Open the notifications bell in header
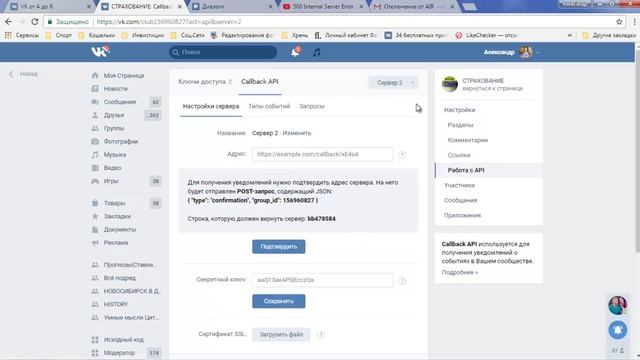This screenshot has width=640, height=360. pyautogui.click(x=295, y=52)
